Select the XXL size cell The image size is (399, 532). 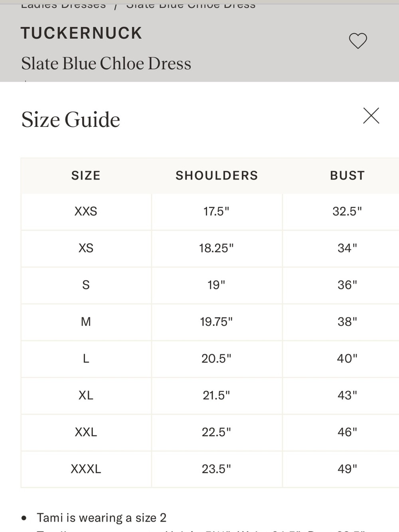86,432
